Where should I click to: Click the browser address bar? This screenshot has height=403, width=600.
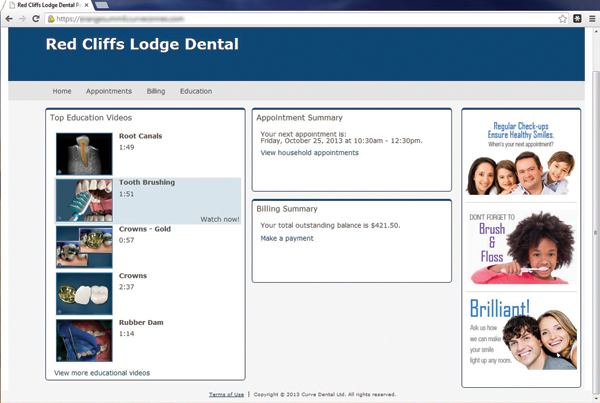[x=300, y=19]
